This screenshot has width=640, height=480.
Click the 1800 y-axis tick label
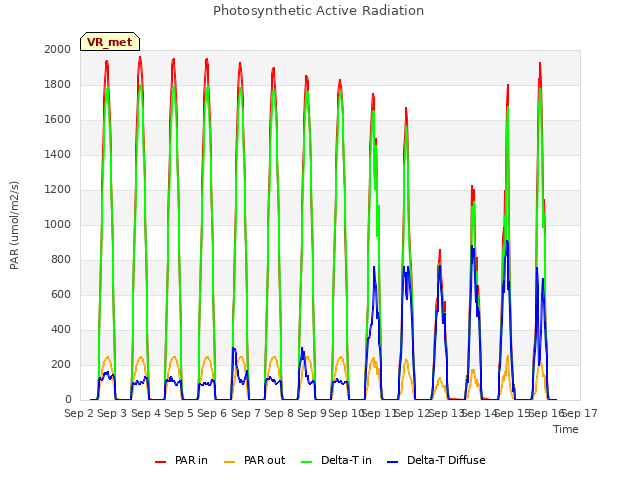click(58, 85)
